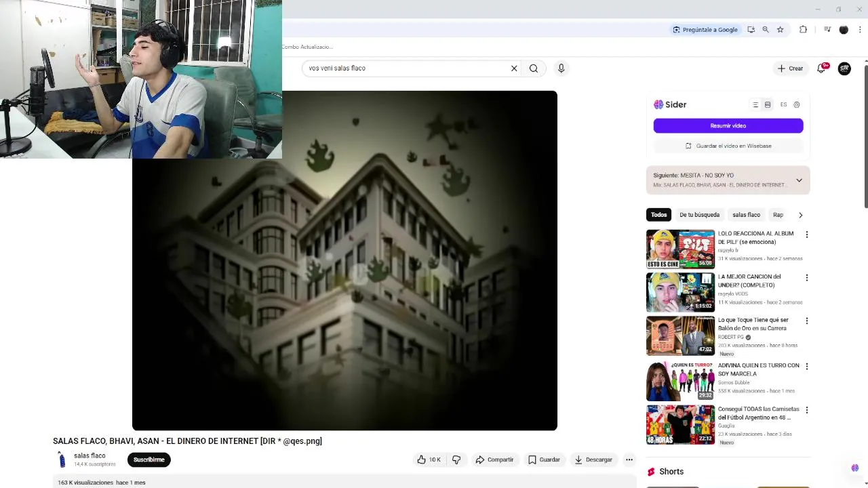Viewport: 868px width, 488px height.
Task: Open YouTube notifications bell
Action: click(x=822, y=68)
